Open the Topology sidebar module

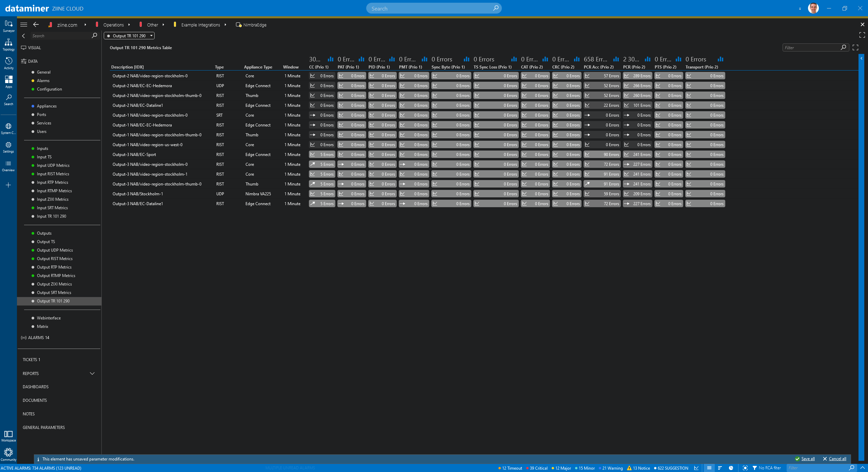[x=8, y=44]
